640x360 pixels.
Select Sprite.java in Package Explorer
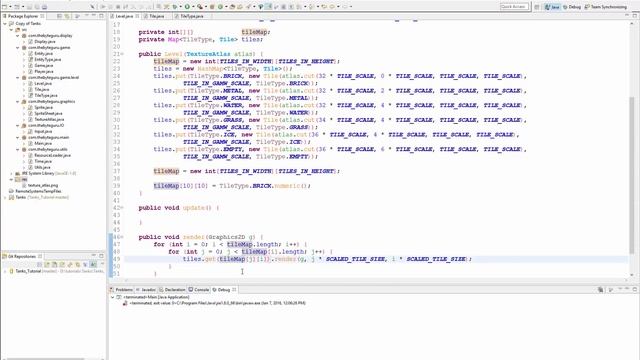click(43, 107)
